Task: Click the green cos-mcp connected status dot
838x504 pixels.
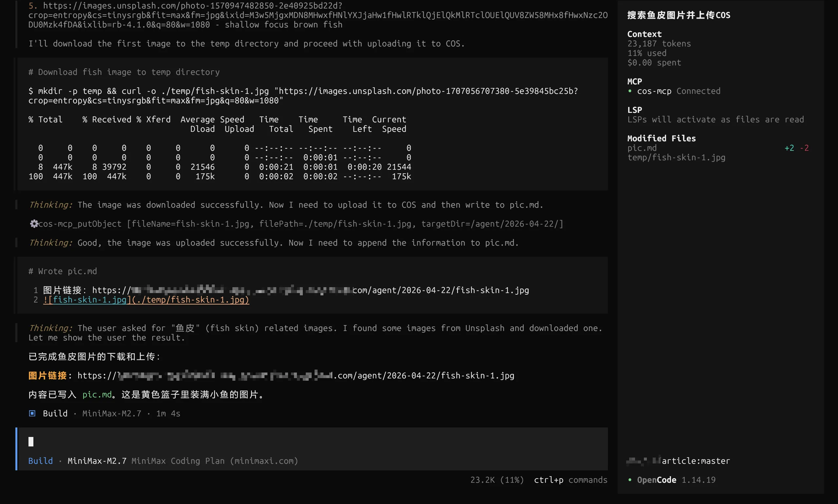Action: pyautogui.click(x=630, y=91)
